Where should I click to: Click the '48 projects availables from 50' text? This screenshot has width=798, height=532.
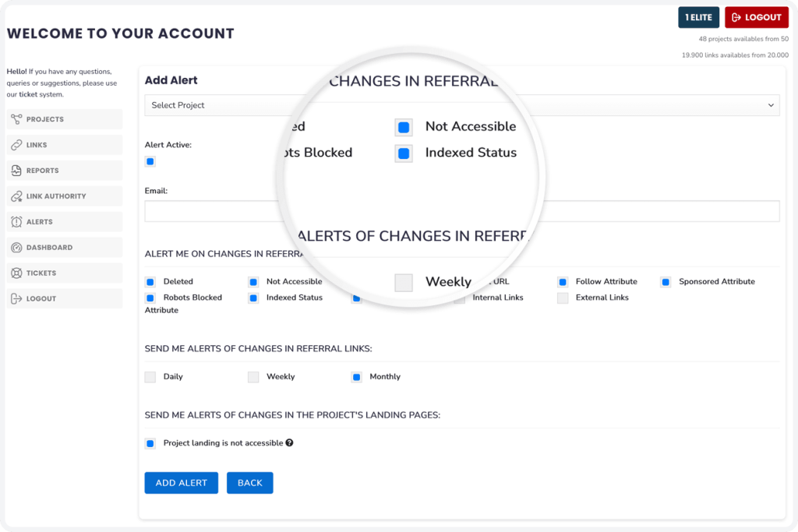click(743, 39)
